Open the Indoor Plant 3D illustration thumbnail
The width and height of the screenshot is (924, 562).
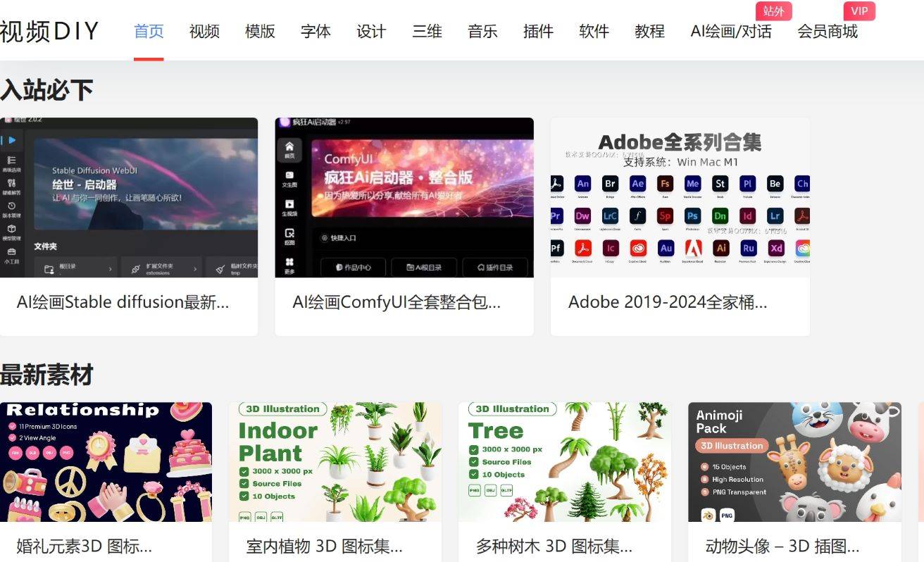(x=335, y=462)
